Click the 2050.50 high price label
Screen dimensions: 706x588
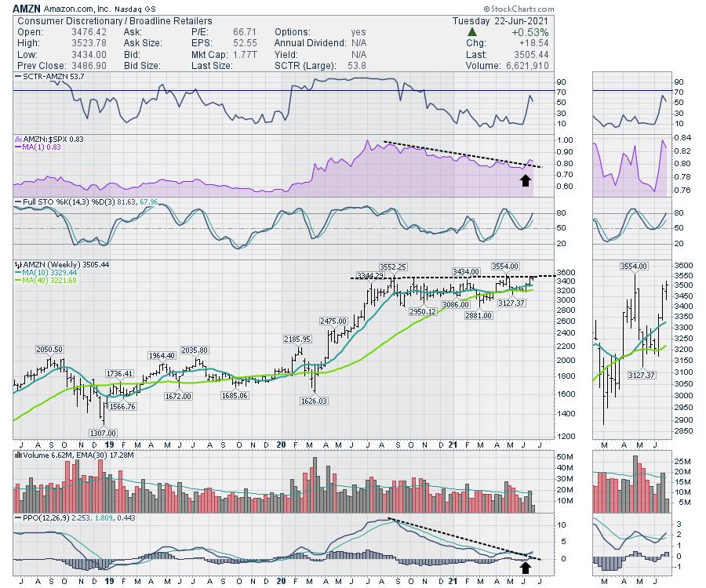click(x=49, y=349)
